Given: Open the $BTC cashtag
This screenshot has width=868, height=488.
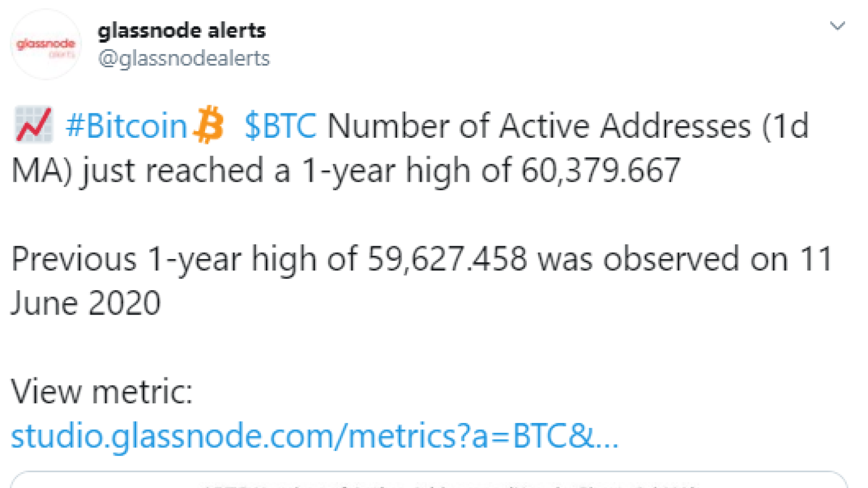Looking at the screenshot, I should click(280, 126).
